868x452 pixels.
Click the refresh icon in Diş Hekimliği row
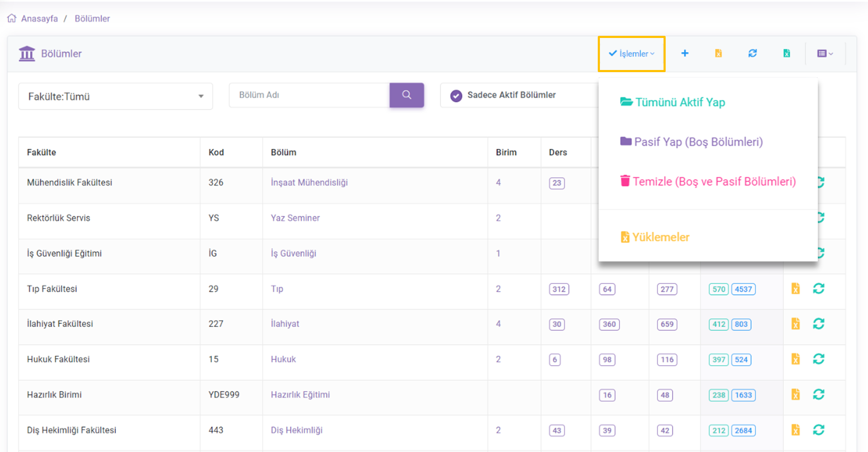(819, 430)
